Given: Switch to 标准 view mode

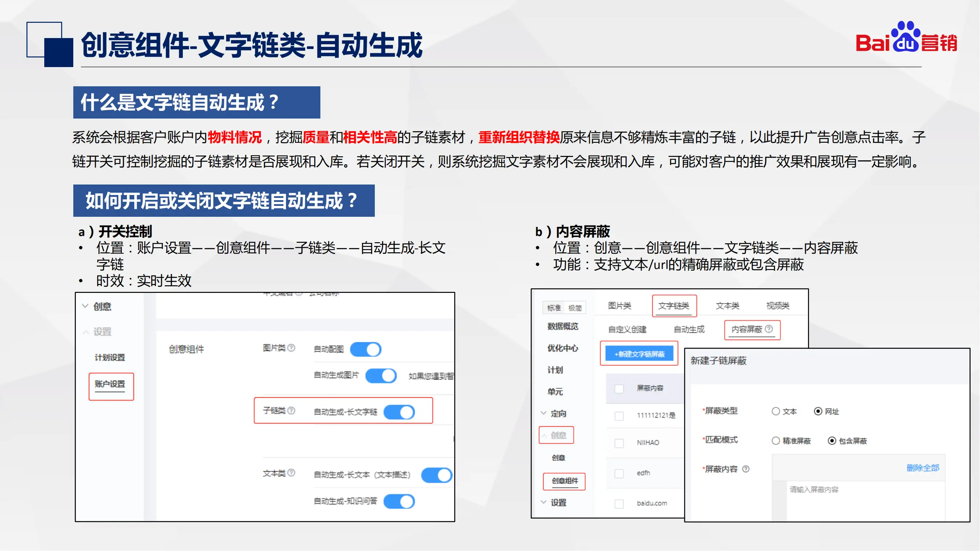Looking at the screenshot, I should (554, 308).
